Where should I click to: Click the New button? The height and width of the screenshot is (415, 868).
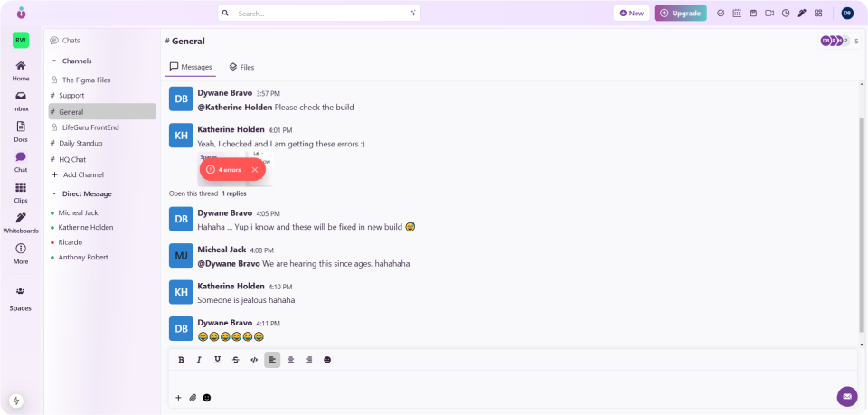click(632, 14)
